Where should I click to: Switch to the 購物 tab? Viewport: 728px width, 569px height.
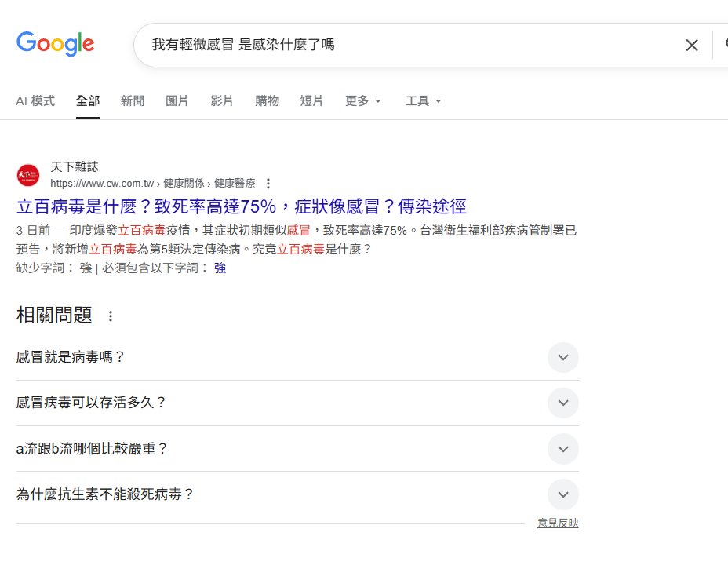(267, 100)
